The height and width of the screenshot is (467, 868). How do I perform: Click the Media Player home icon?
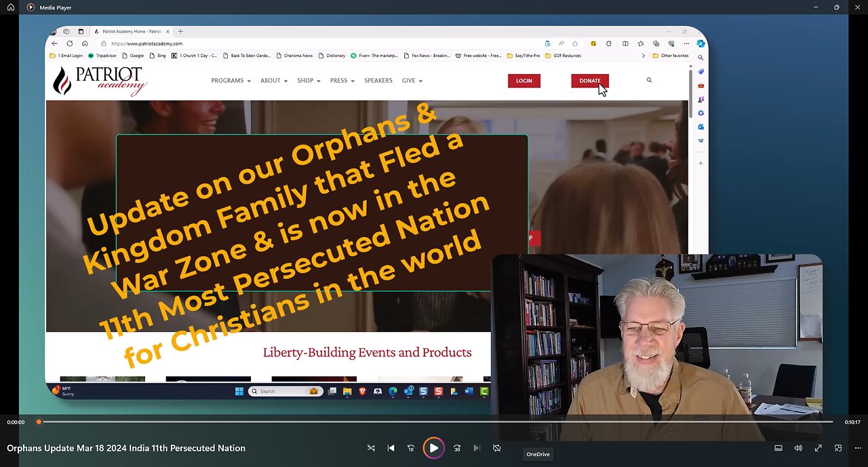[11, 7]
